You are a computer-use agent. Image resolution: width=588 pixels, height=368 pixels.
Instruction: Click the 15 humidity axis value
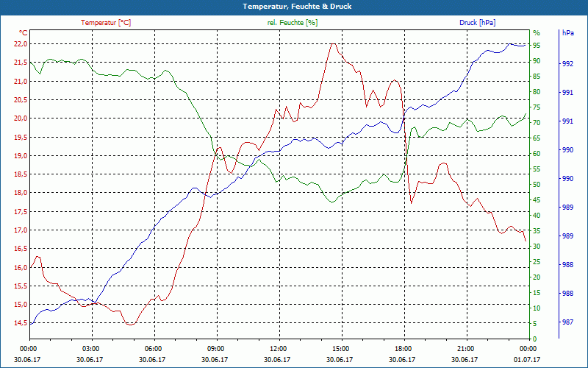[537, 292]
